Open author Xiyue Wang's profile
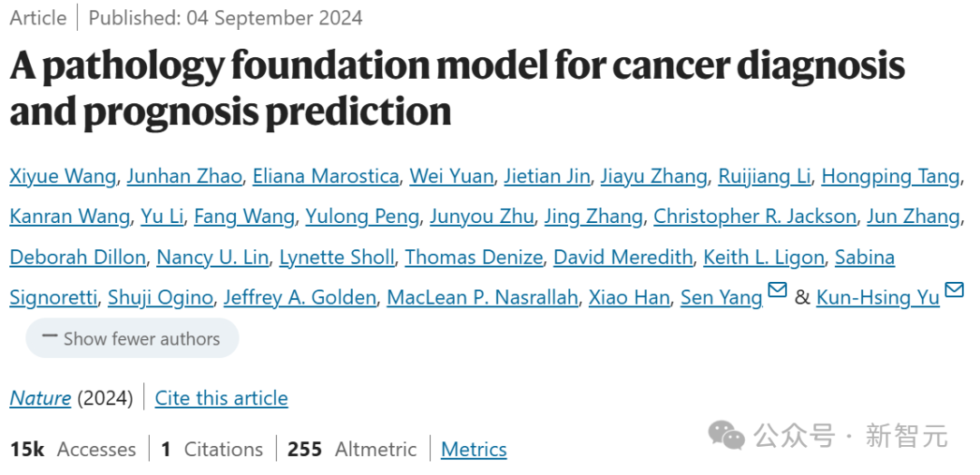980x475 pixels. (63, 176)
